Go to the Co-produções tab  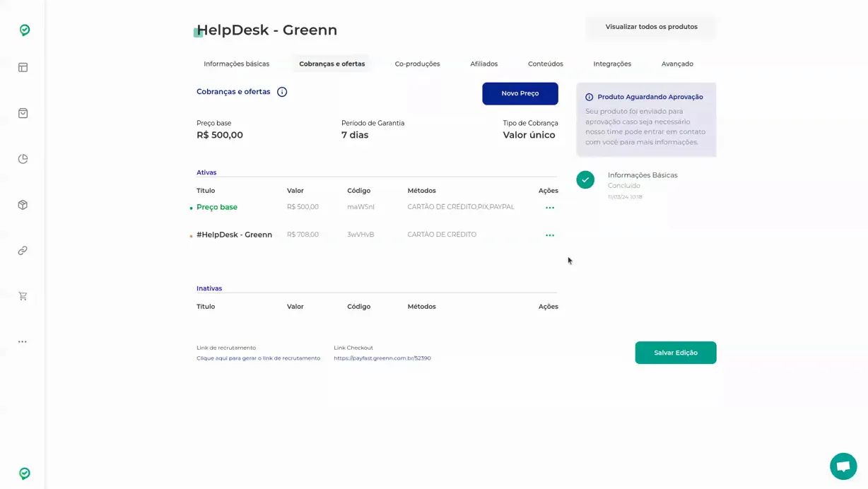pos(417,64)
